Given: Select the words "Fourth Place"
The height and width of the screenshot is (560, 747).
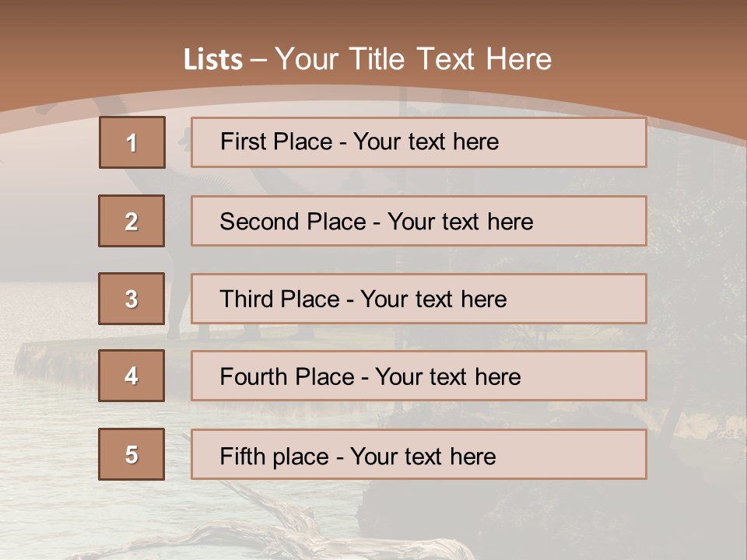Looking at the screenshot, I should coord(286,377).
